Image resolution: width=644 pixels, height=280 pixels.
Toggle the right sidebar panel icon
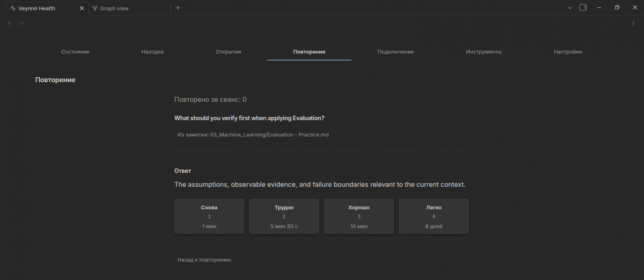[583, 8]
